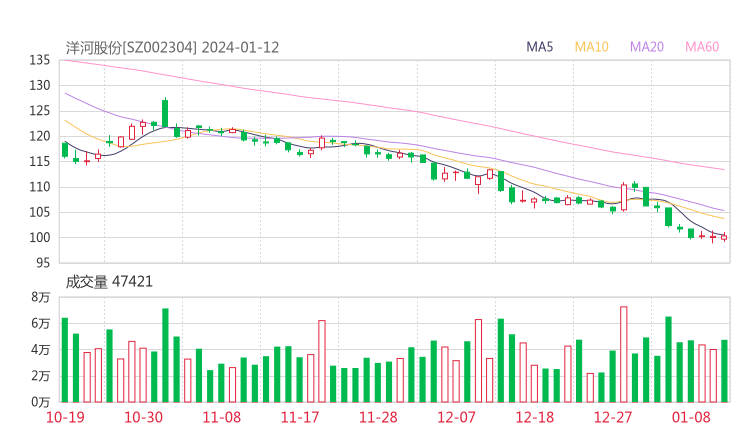This screenshot has height=440, width=740.
Task: Click the tall green candlestick peaking near 127
Action: coord(165,113)
